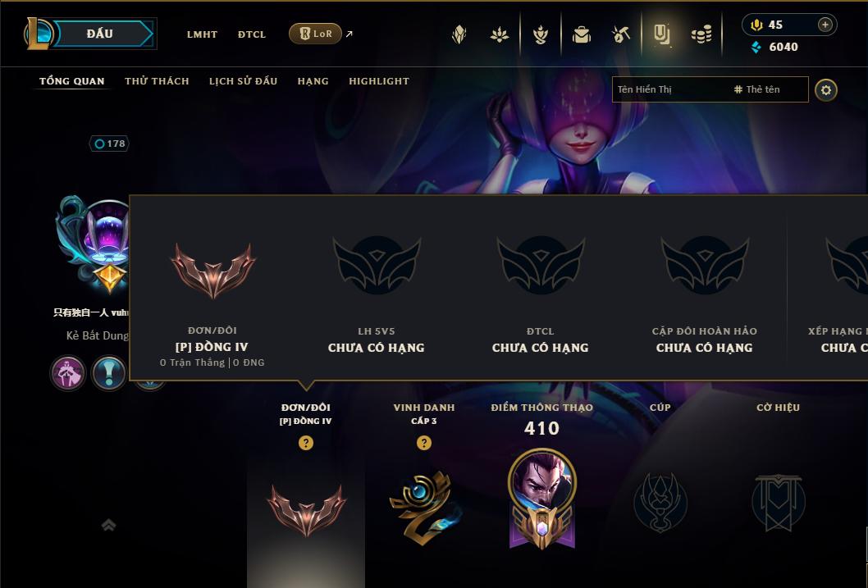Open the Clash trophy icon
Screen dimensions: 868x588
[x=541, y=34]
